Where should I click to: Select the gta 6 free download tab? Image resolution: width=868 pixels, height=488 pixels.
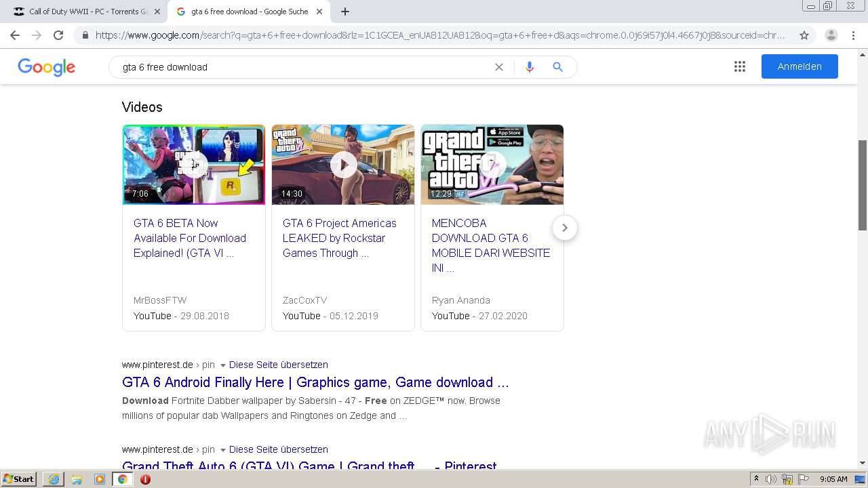tap(249, 12)
